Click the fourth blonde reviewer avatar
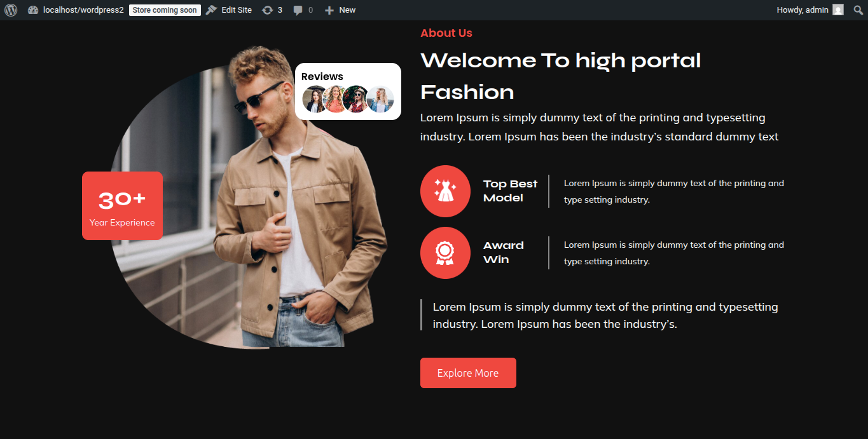The height and width of the screenshot is (439, 868). (380, 99)
